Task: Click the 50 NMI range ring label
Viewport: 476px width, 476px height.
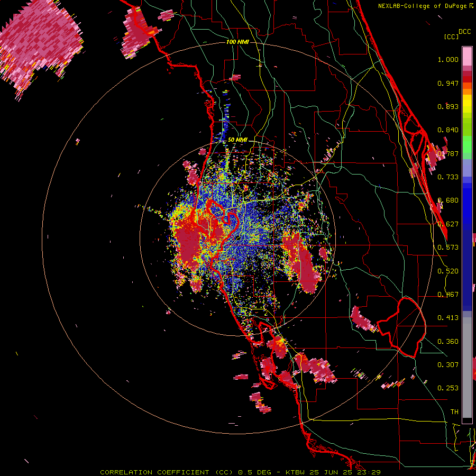Action: pos(237,140)
